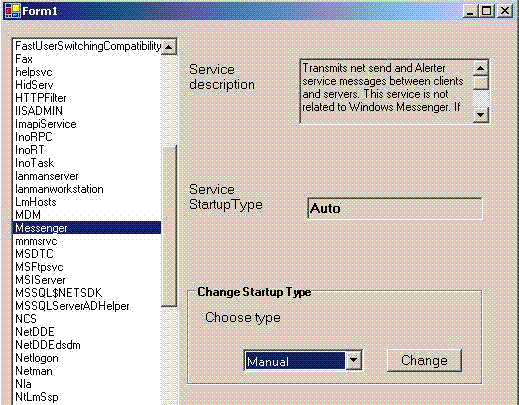Click inside the service description text box
This screenshot has width=519, height=405.
[387, 91]
